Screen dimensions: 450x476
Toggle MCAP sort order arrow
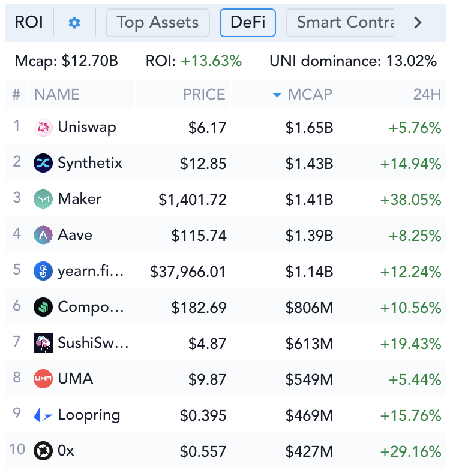click(x=277, y=95)
